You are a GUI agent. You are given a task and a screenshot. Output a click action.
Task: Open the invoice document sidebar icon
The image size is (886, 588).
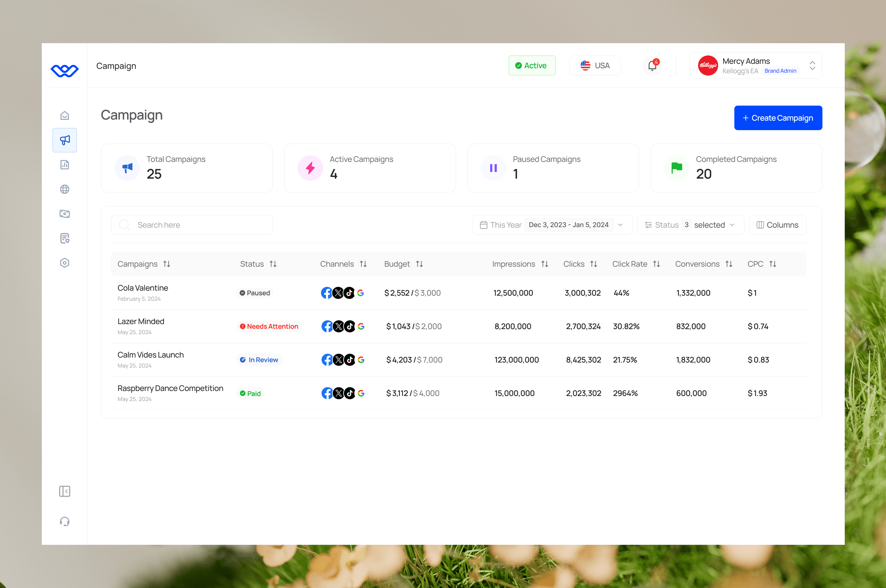(64, 238)
